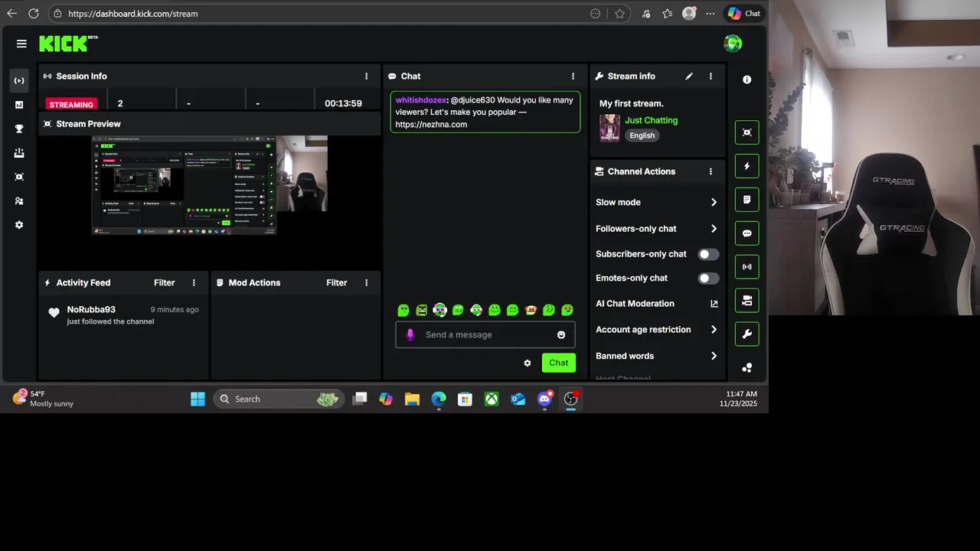Open Activity Feed three-dot menu
The height and width of the screenshot is (551, 980).
194,282
